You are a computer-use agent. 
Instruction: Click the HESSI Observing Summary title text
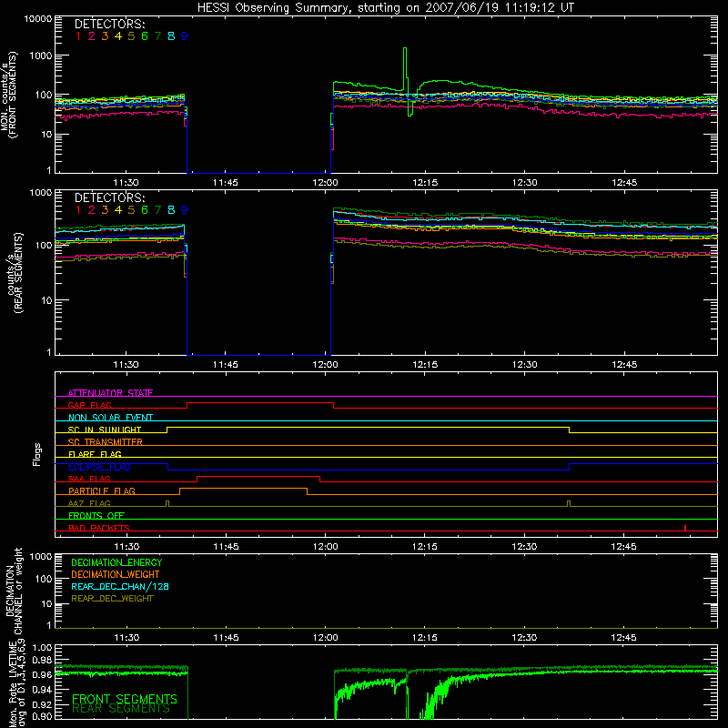click(385, 7)
